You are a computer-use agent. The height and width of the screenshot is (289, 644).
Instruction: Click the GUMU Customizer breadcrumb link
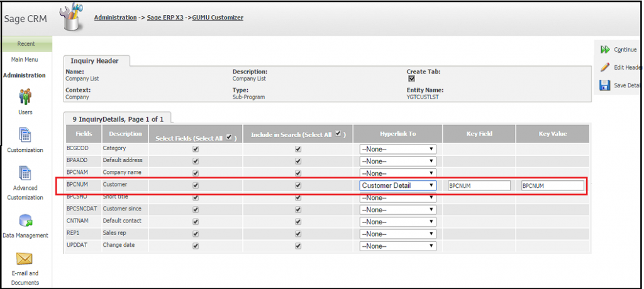[x=218, y=18]
